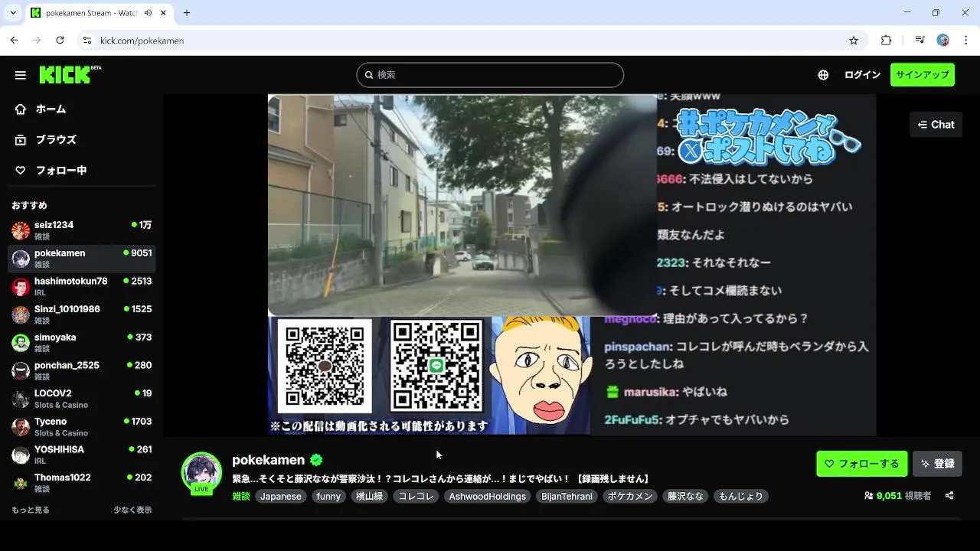Select the Japanese tag
Image resolution: width=980 pixels, height=551 pixels.
(x=280, y=497)
